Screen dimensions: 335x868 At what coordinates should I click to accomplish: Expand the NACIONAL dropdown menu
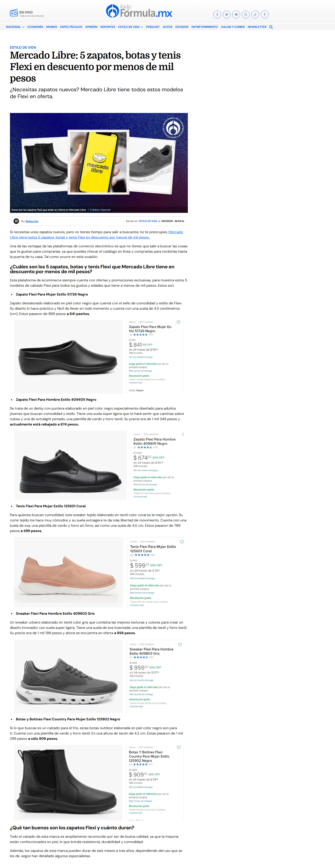click(15, 27)
